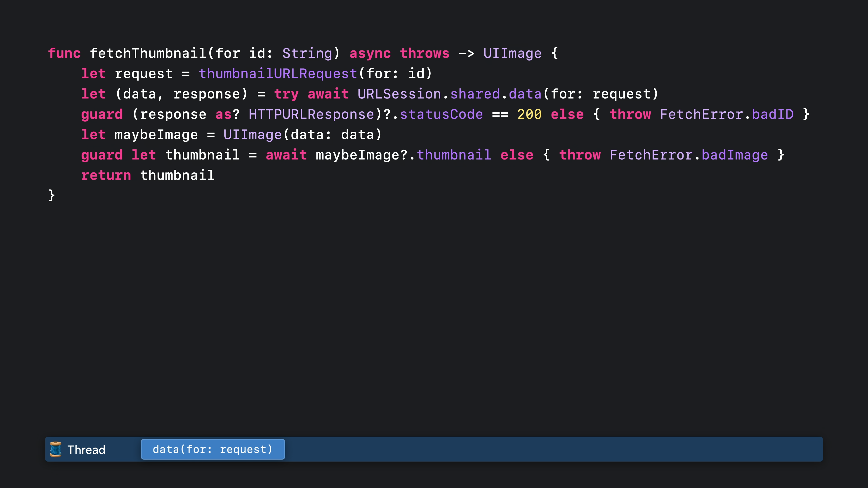Click the number 200 literal
The image size is (868, 488).
[529, 115]
